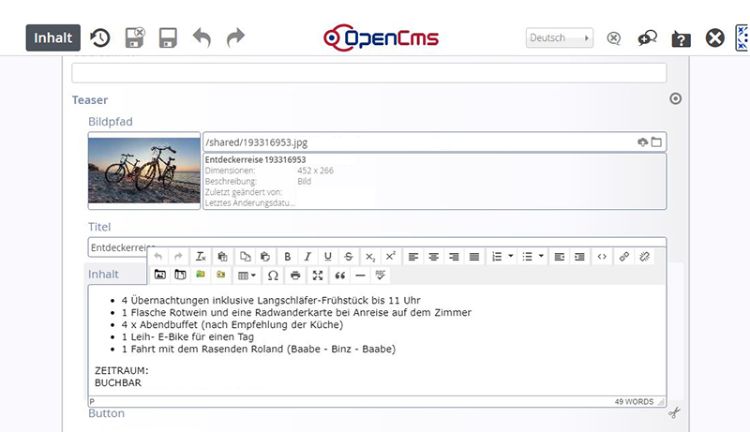Toggle superscript formatting

(390, 256)
